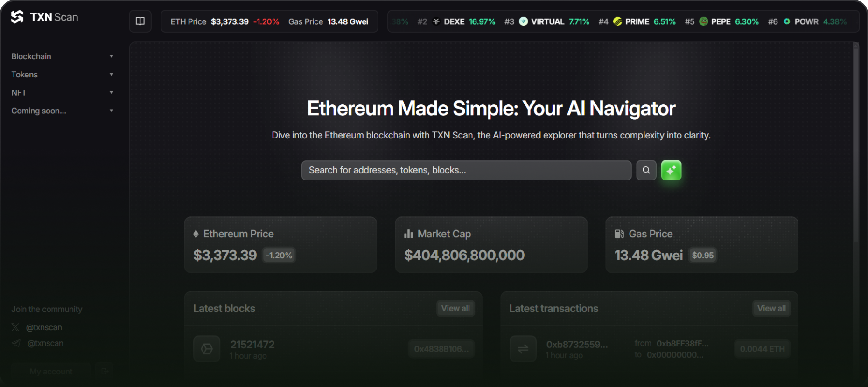View all latest transactions
The width and height of the screenshot is (868, 387).
tap(771, 308)
